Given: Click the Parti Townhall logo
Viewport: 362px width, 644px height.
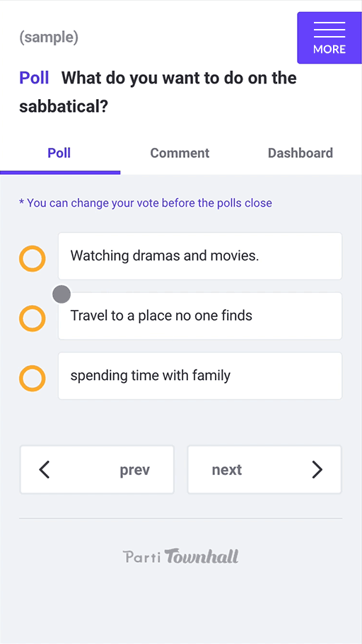Looking at the screenshot, I should click(180, 556).
